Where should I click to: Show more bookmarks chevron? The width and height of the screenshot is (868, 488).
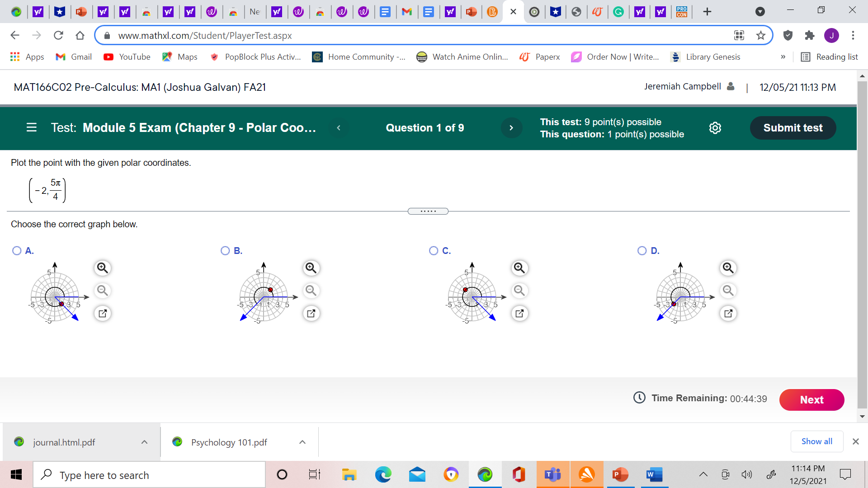pyautogui.click(x=783, y=57)
